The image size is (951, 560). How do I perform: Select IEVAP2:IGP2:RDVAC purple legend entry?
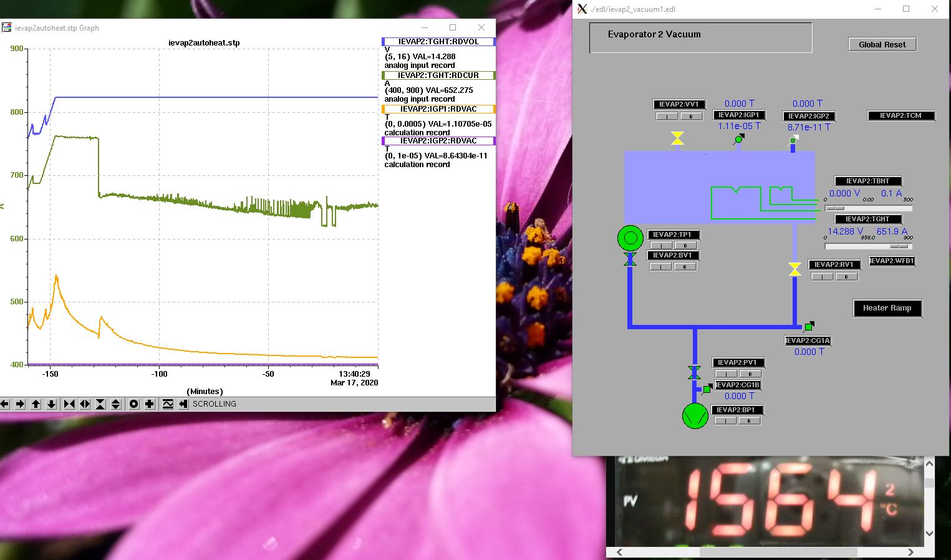[x=438, y=141]
